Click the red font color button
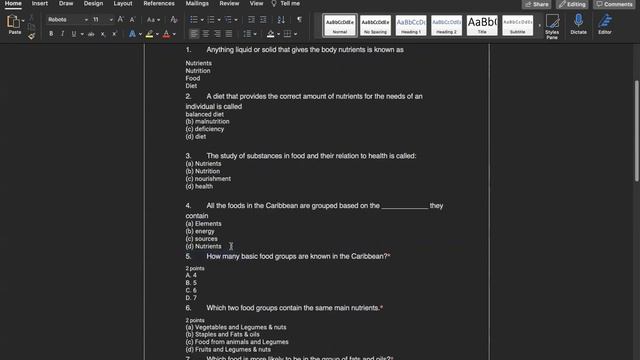This screenshot has height=360, width=640. (x=166, y=34)
